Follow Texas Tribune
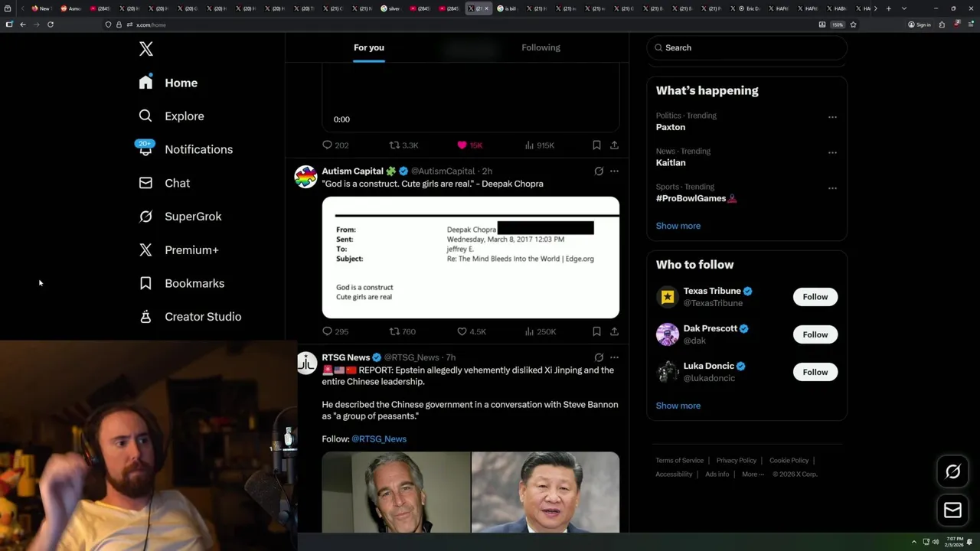Screen dimensions: 980x551 click(x=815, y=297)
